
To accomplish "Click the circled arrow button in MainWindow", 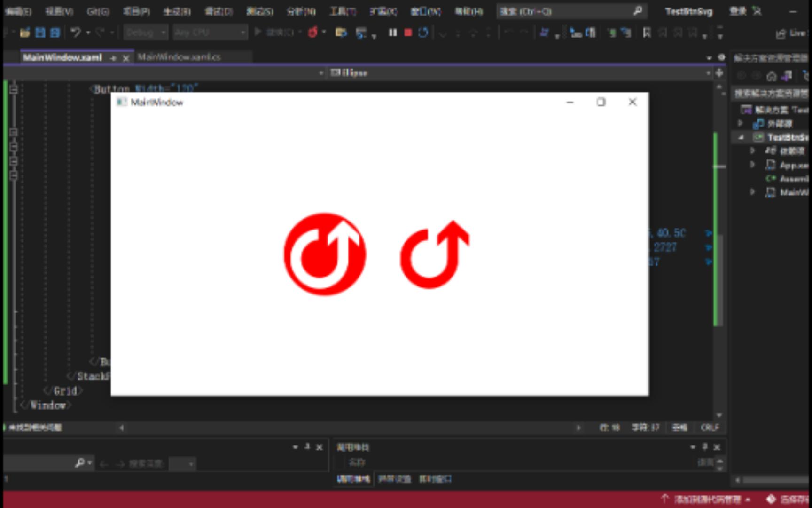I will (x=325, y=254).
